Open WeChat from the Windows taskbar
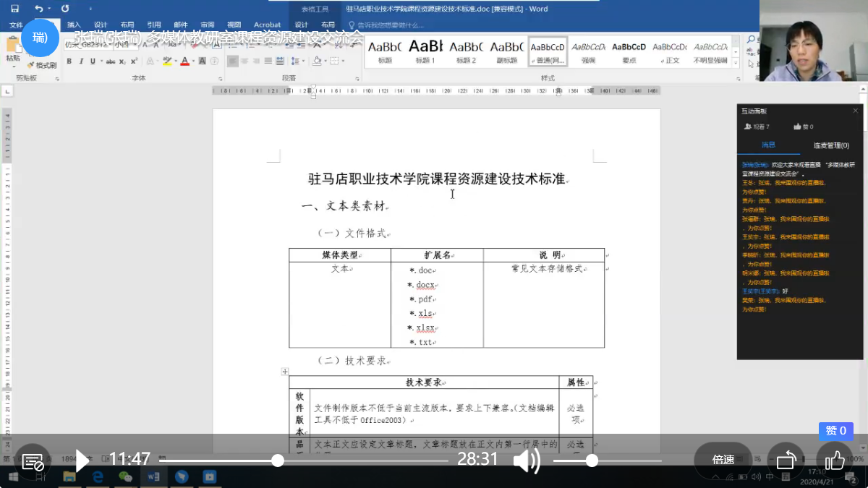This screenshot has height=488, width=868. click(126, 476)
